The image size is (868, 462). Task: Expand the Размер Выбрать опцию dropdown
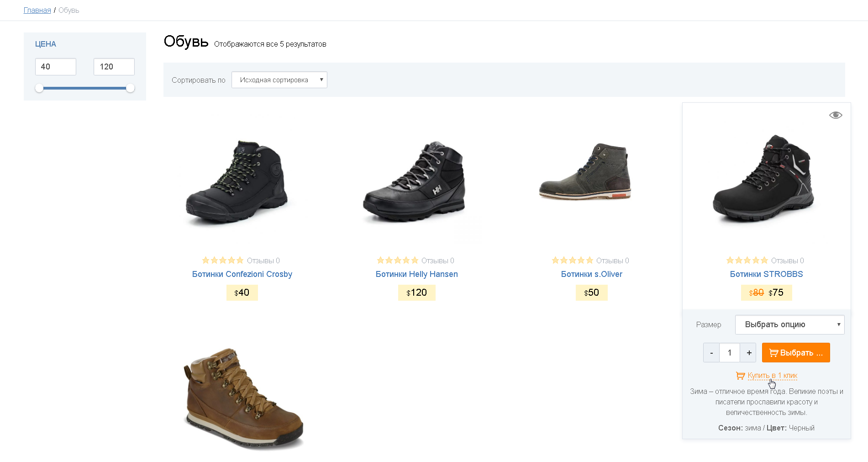click(789, 324)
